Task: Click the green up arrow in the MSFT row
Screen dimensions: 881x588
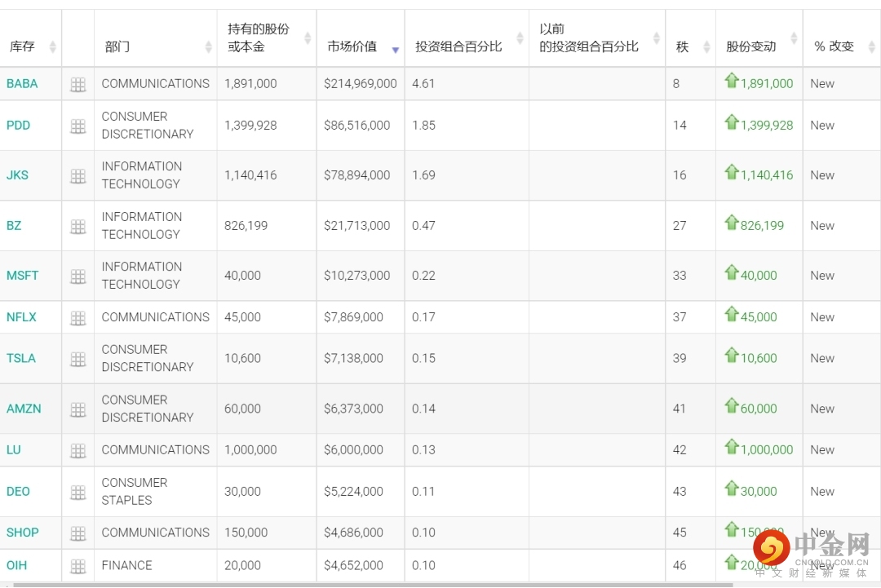Action: coord(731,272)
